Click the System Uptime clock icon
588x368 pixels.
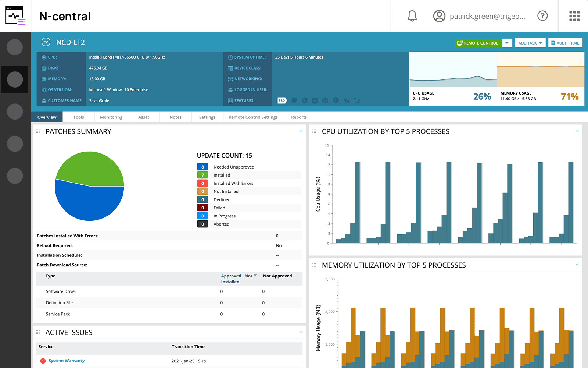[230, 57]
